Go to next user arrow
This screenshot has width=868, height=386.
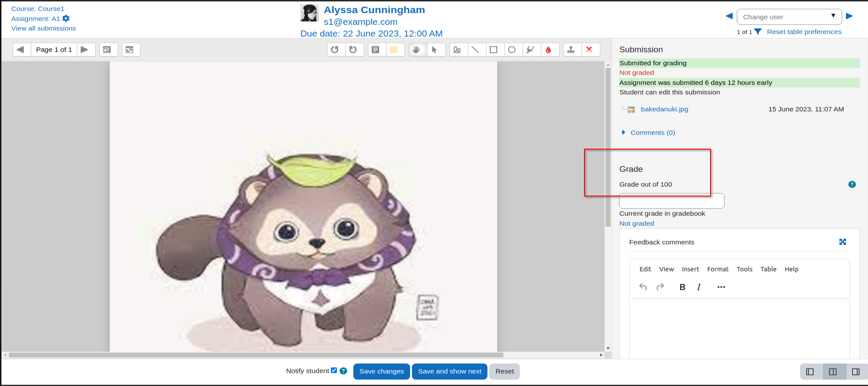tap(849, 16)
